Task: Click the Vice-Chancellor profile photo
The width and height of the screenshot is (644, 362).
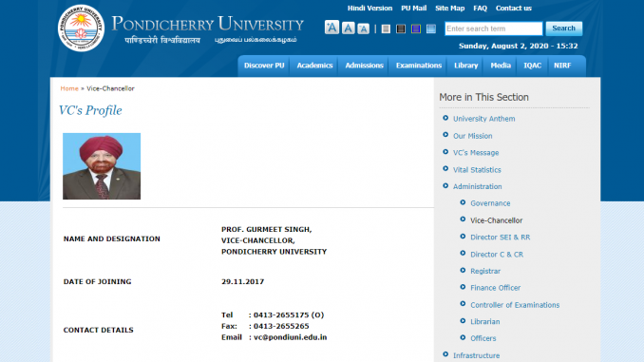Action: click(x=102, y=166)
